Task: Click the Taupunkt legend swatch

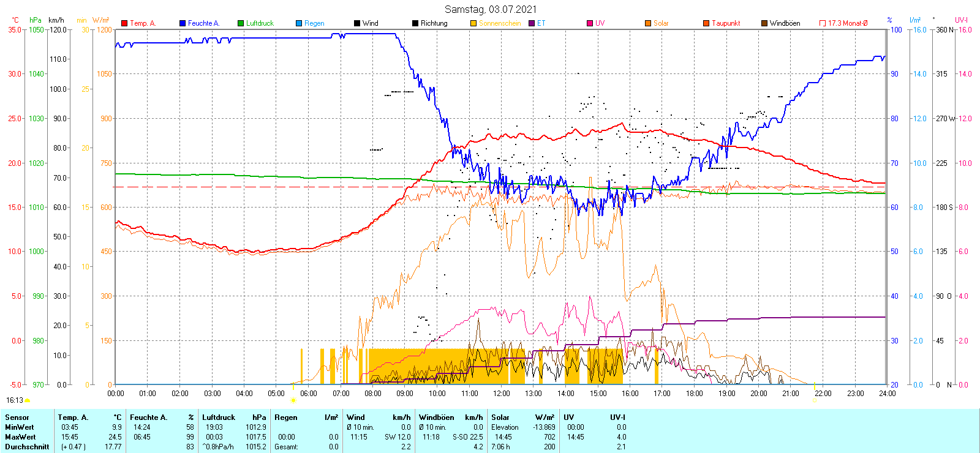Action: pyautogui.click(x=706, y=23)
